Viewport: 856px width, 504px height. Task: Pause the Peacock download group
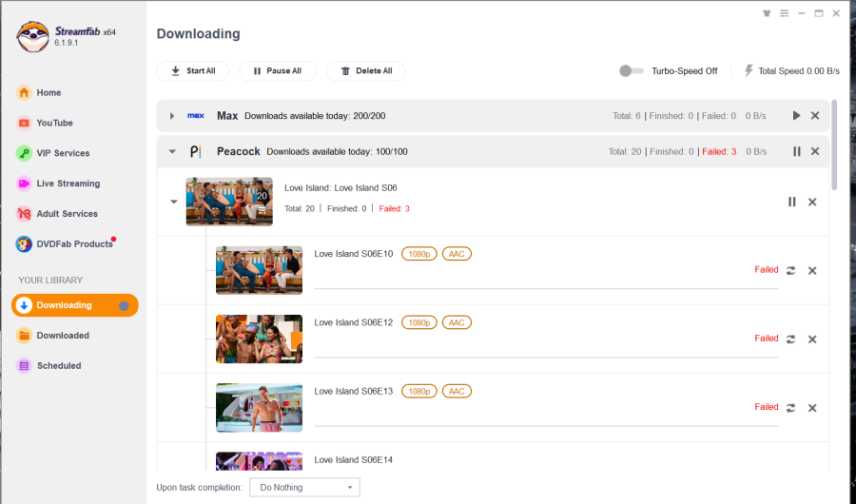tap(796, 152)
